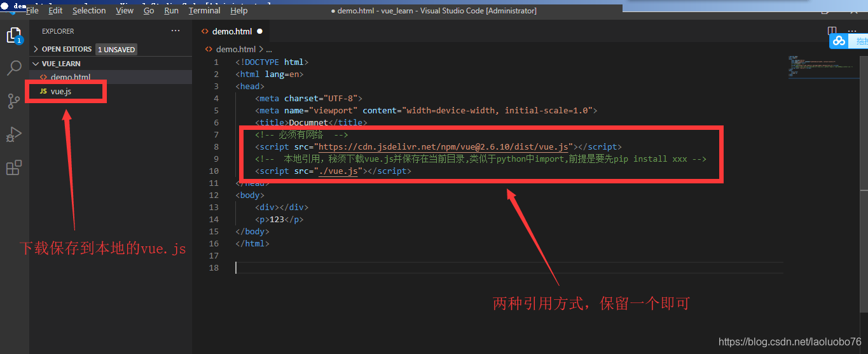
Task: Place cursor on empty line 18
Action: tap(509, 268)
